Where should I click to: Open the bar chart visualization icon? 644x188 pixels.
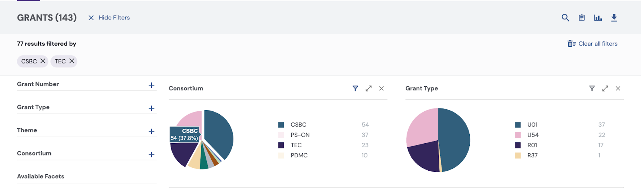coord(598,18)
